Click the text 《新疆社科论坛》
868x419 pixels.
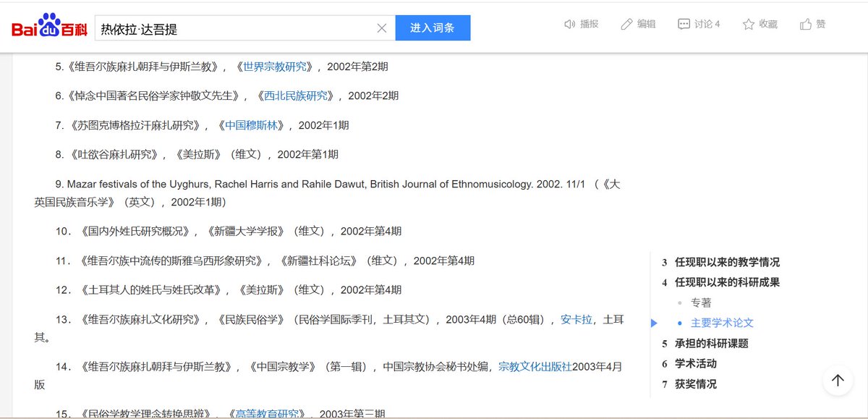pyautogui.click(x=320, y=261)
